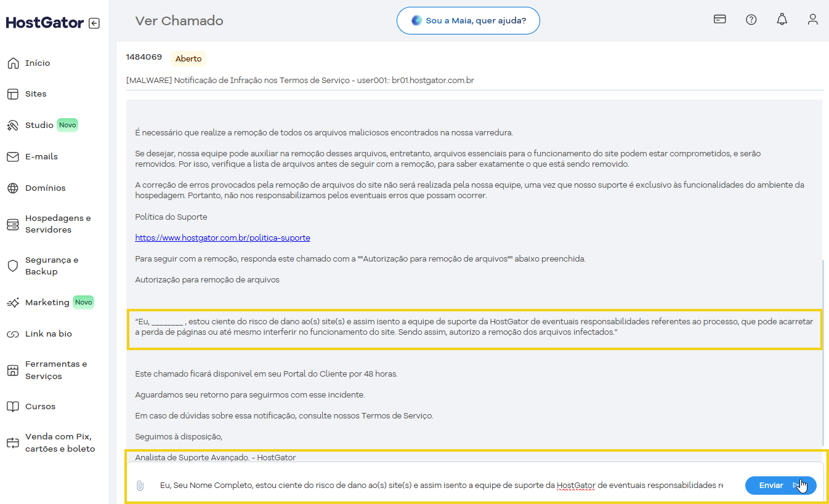This screenshot has height=504, width=829.
Task: Click the Domínios globe icon
Action: (x=13, y=188)
